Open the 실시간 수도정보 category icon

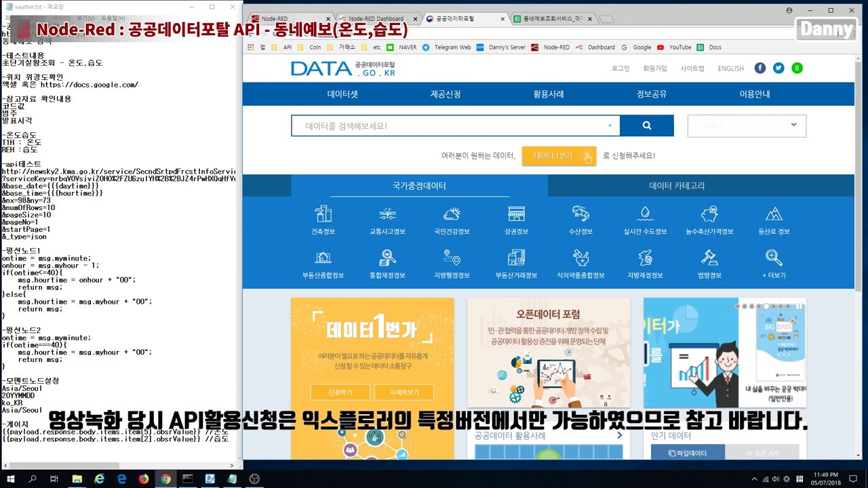point(645,213)
